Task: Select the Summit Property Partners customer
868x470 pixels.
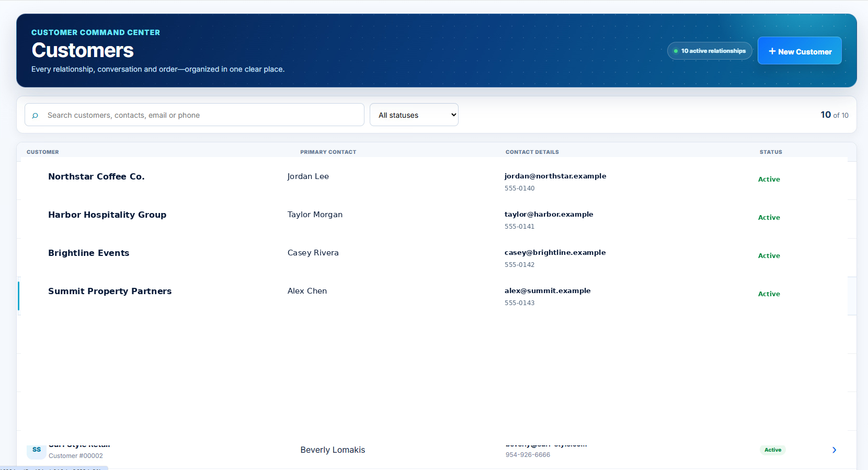Action: click(x=110, y=291)
